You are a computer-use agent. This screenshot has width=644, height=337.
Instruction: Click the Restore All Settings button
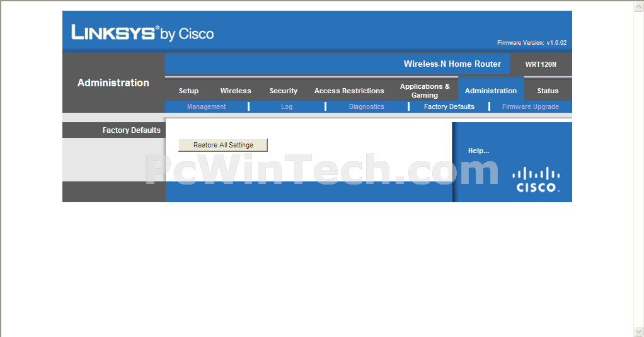(x=223, y=145)
